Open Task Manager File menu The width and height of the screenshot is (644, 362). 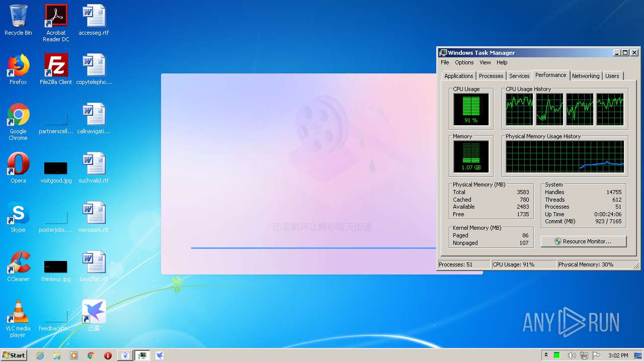point(445,62)
